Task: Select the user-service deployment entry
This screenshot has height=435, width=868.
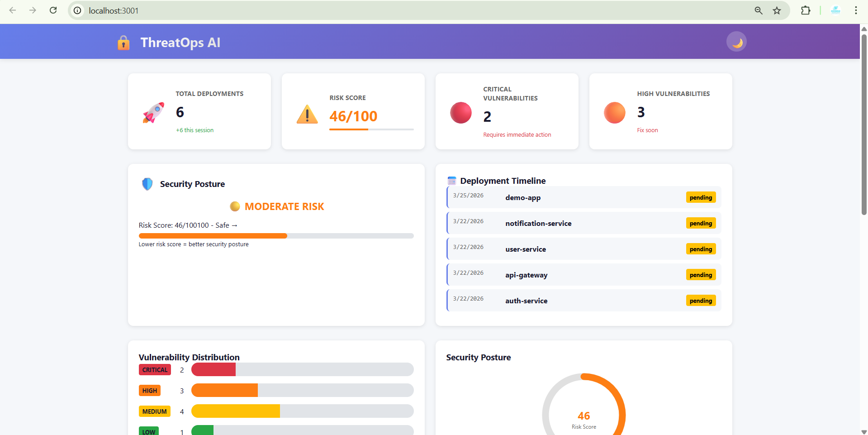Action: click(583, 249)
